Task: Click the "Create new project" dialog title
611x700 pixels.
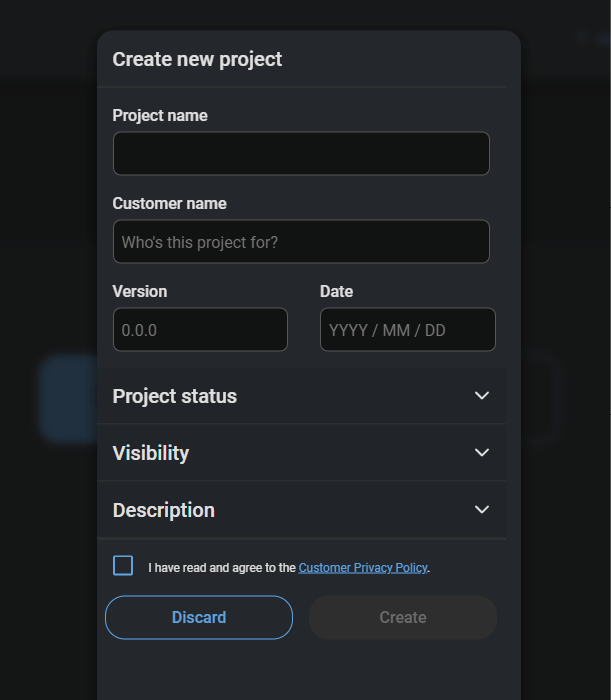Action: click(x=197, y=59)
